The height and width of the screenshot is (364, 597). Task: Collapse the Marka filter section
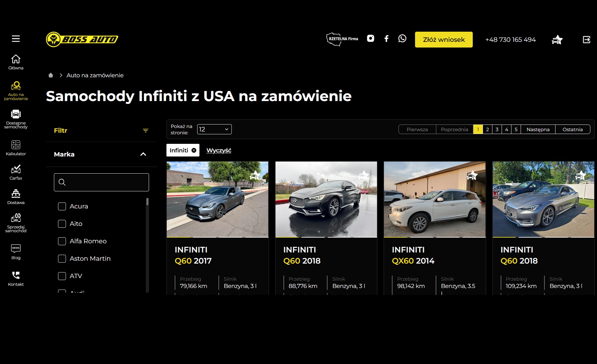tap(143, 154)
